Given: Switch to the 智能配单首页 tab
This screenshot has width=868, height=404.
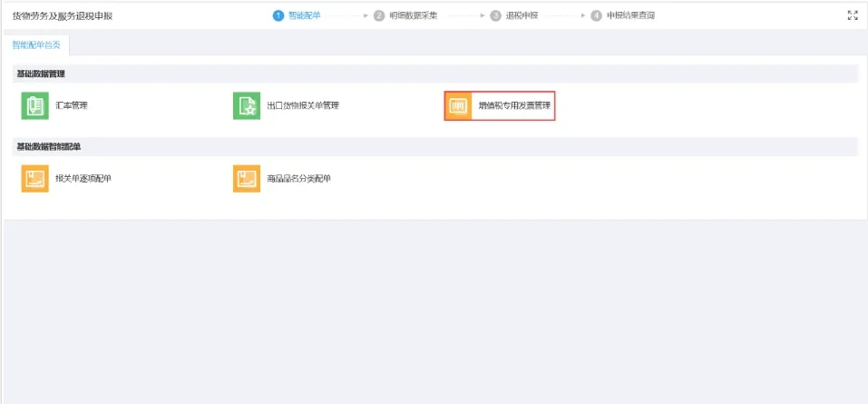Looking at the screenshot, I should pyautogui.click(x=36, y=44).
